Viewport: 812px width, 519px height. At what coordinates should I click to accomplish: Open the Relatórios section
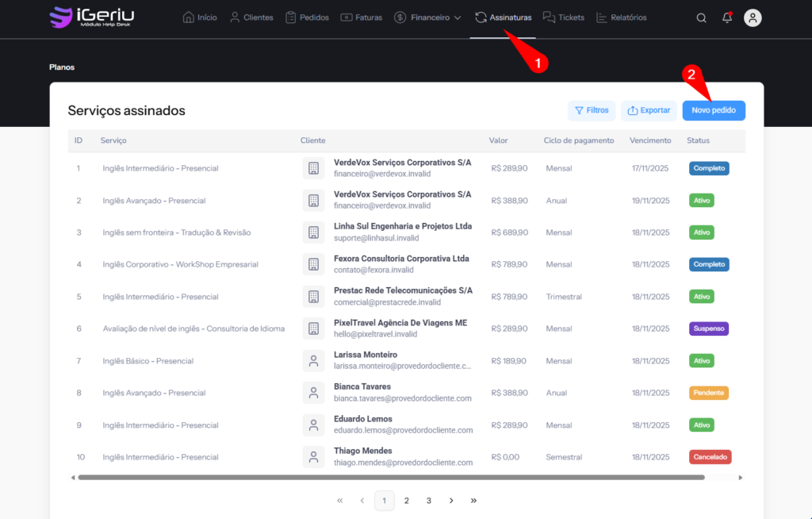point(621,17)
